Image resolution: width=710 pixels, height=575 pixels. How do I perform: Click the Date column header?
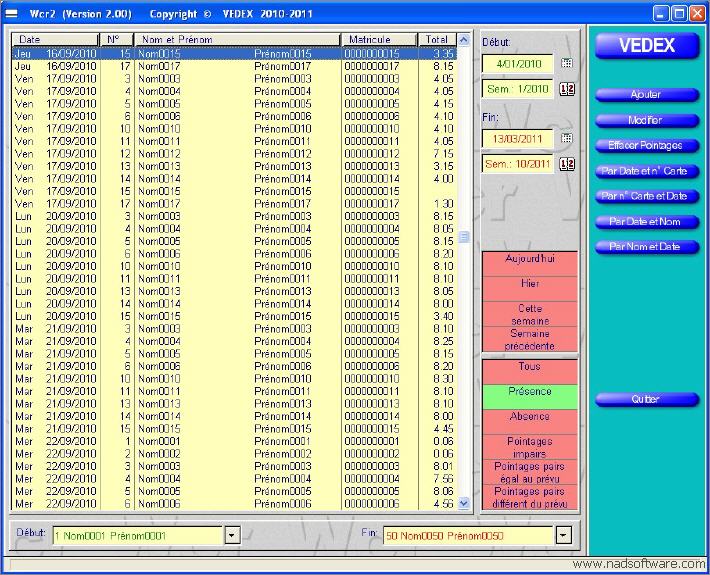tap(55, 39)
